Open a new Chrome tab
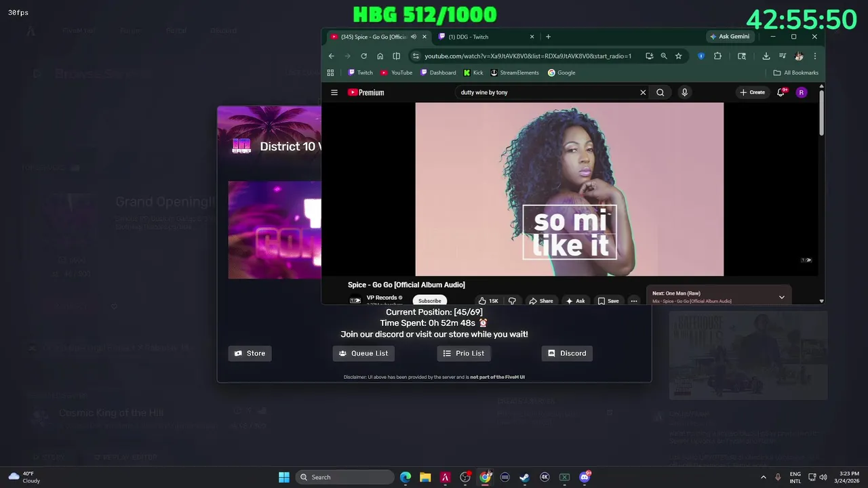The height and width of the screenshot is (488, 868). [x=548, y=37]
